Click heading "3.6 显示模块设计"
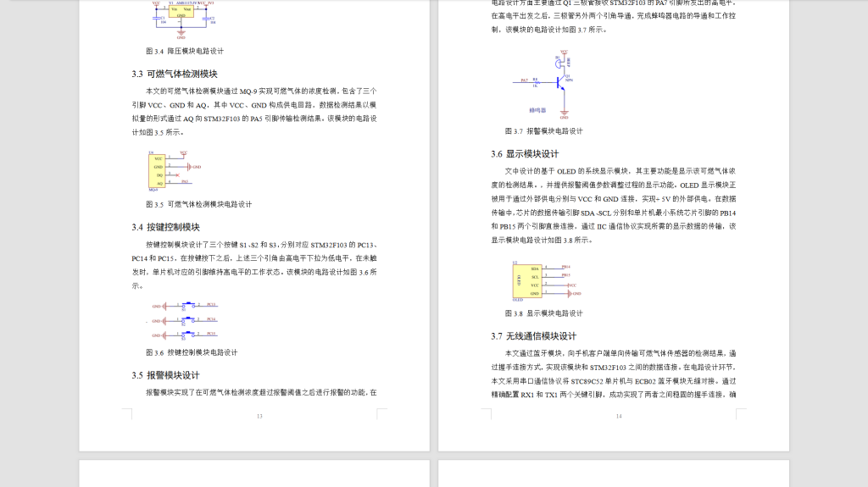This screenshot has height=487, width=868. pyautogui.click(x=525, y=154)
